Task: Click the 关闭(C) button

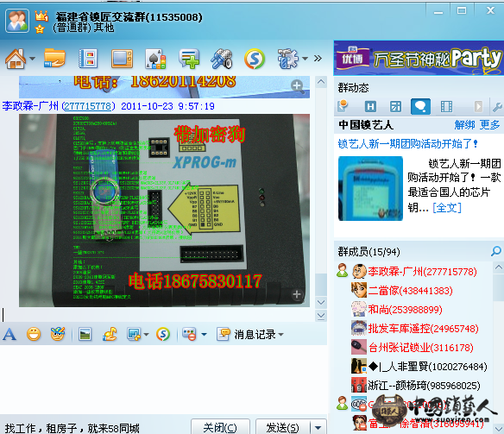Action: click(x=220, y=427)
